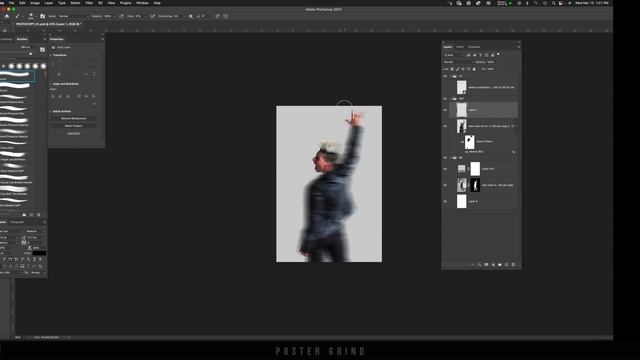Select black layer mask with white figure
The width and height of the screenshot is (640, 360).
(475, 185)
